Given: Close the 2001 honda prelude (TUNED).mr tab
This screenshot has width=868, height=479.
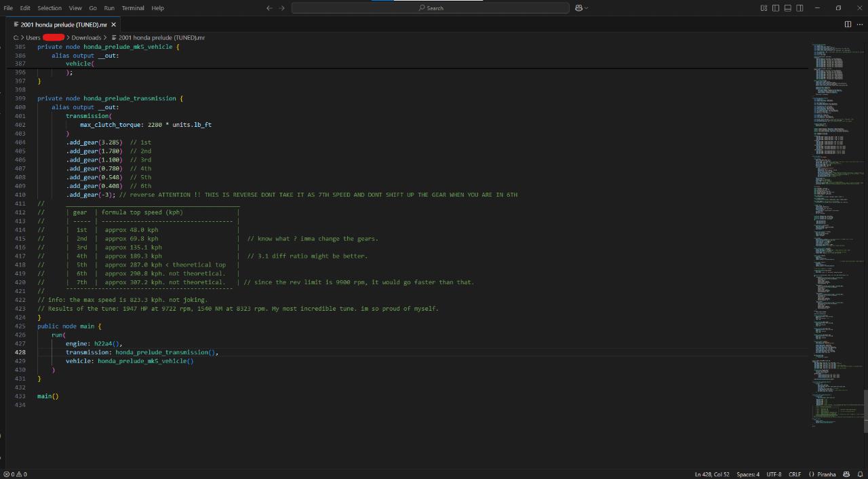Looking at the screenshot, I should click(x=113, y=24).
